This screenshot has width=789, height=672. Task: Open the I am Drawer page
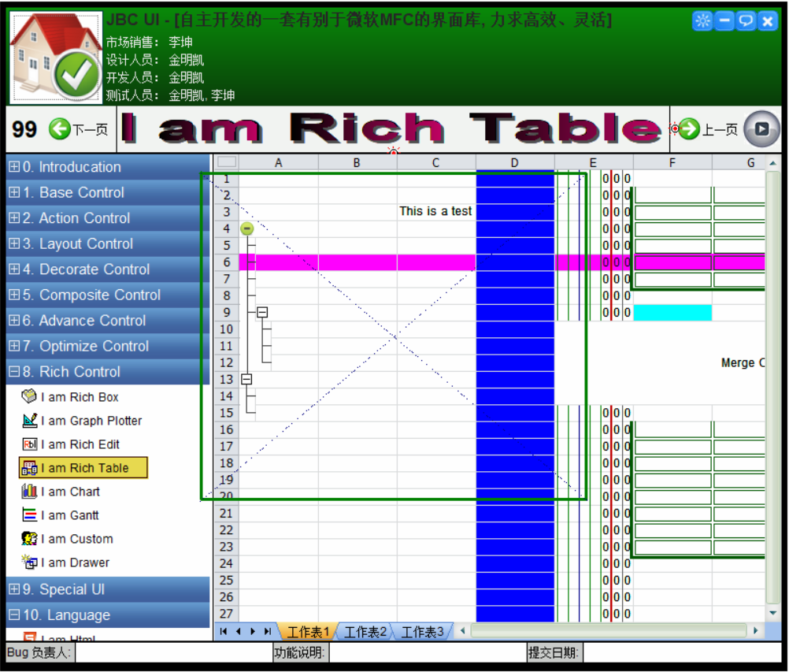(x=75, y=562)
